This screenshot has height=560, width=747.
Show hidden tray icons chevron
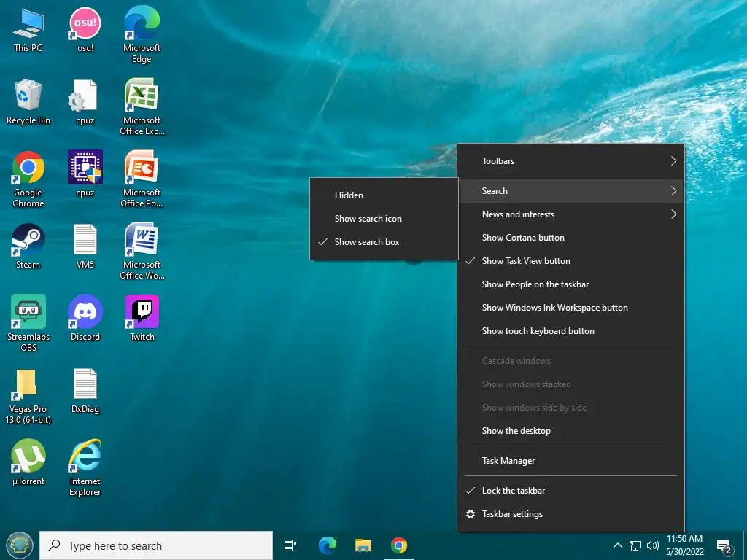click(x=617, y=545)
